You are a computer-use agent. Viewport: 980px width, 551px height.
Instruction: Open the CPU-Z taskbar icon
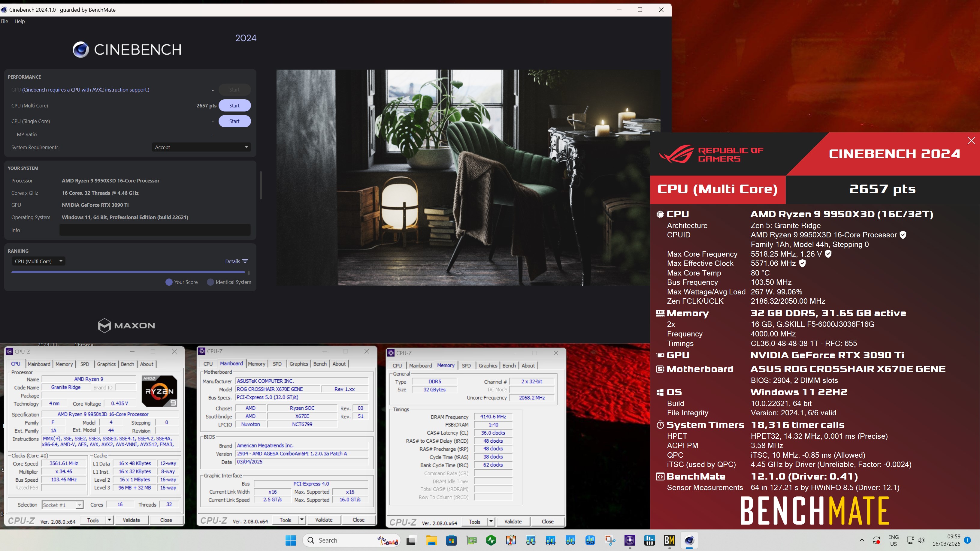[630, 540]
